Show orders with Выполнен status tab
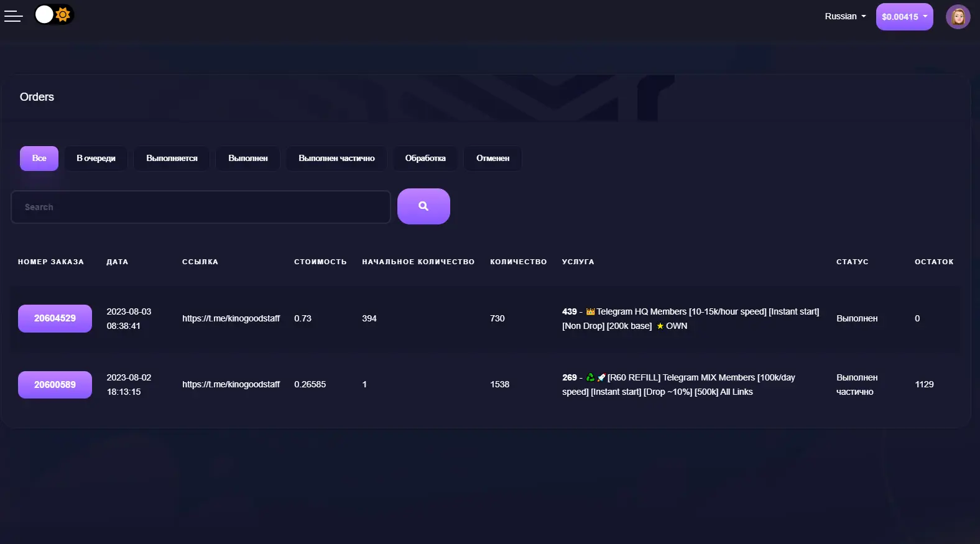 point(248,159)
